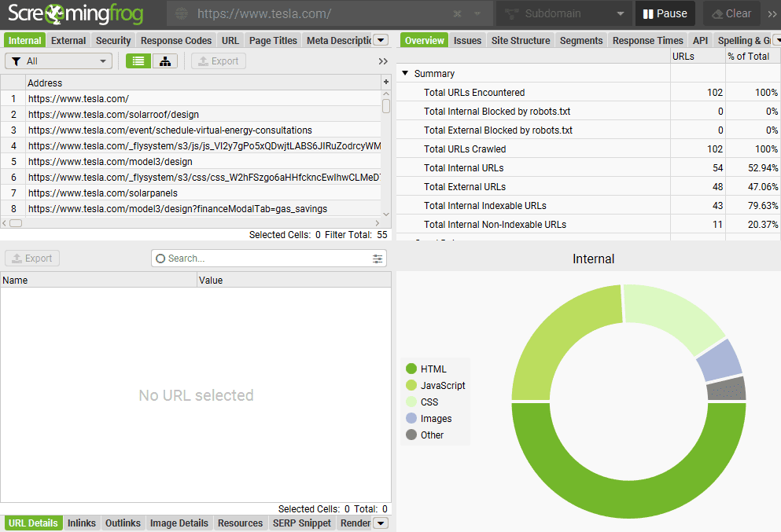Open the Issues tab

pyautogui.click(x=467, y=40)
